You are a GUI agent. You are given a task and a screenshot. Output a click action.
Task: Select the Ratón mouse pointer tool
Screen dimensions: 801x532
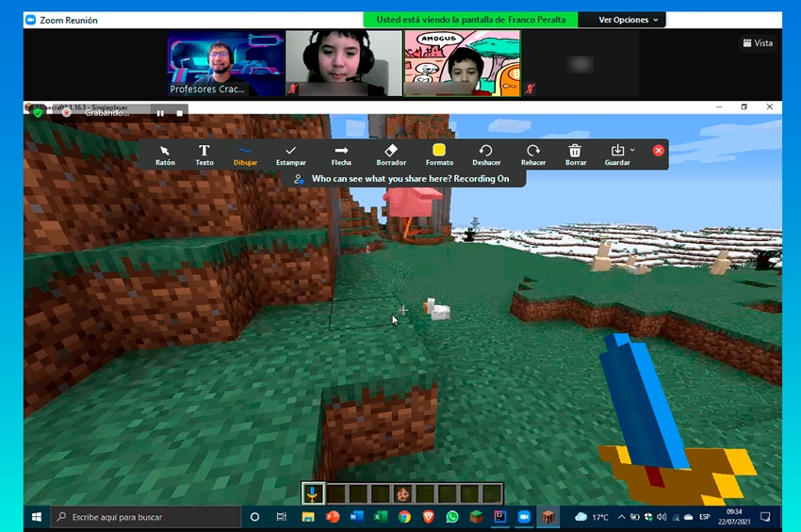(x=165, y=155)
